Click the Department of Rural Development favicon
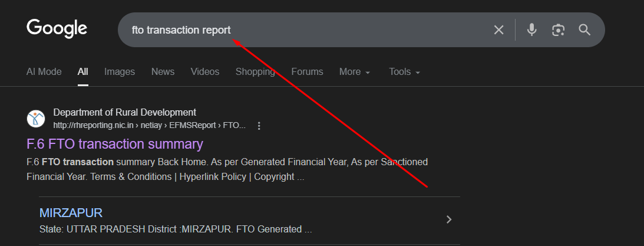This screenshot has height=246, width=644. pos(36,119)
